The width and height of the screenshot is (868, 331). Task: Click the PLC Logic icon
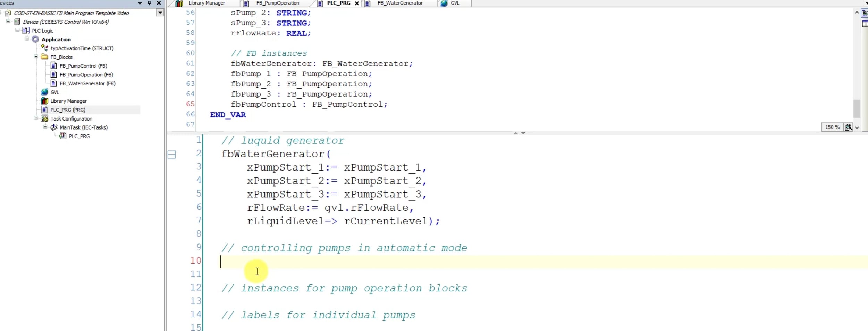tap(26, 31)
